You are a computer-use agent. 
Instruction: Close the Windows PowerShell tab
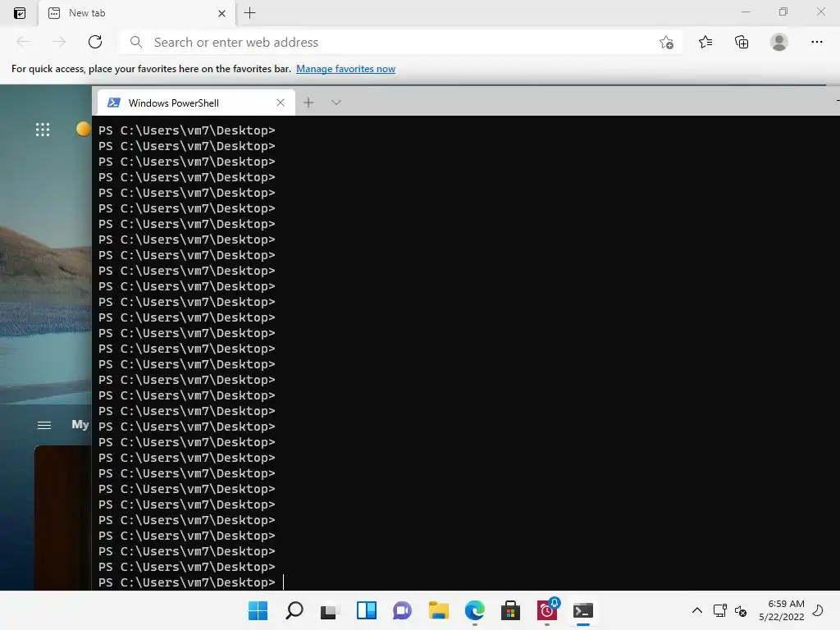coord(281,103)
